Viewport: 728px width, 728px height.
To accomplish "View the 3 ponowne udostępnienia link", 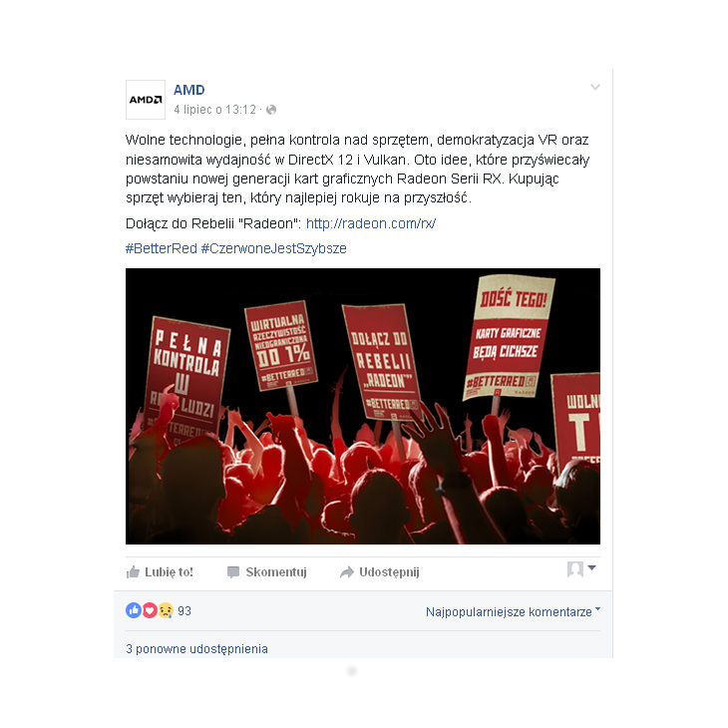I will click(196, 648).
